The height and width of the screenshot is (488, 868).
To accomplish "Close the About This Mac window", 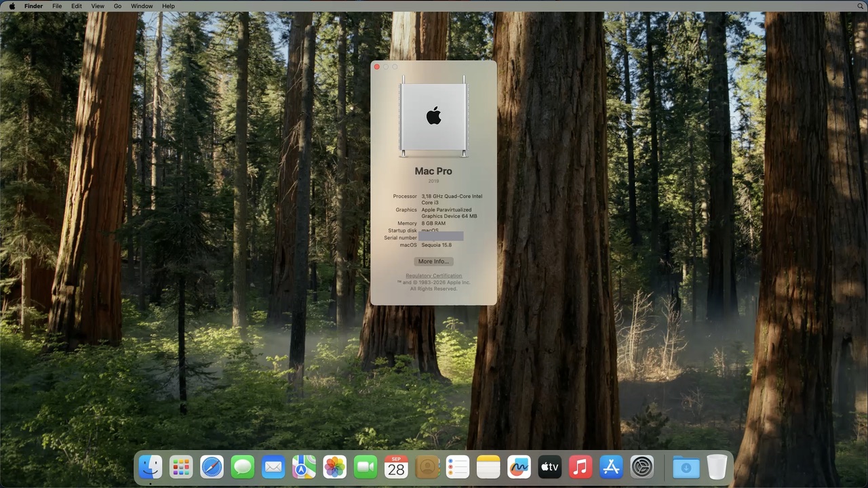I will (x=377, y=66).
